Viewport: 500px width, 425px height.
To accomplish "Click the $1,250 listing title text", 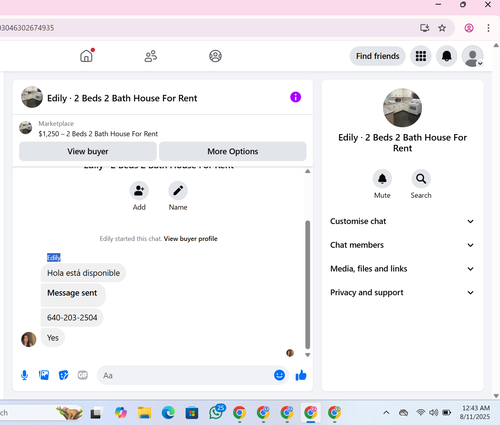I will (x=98, y=134).
